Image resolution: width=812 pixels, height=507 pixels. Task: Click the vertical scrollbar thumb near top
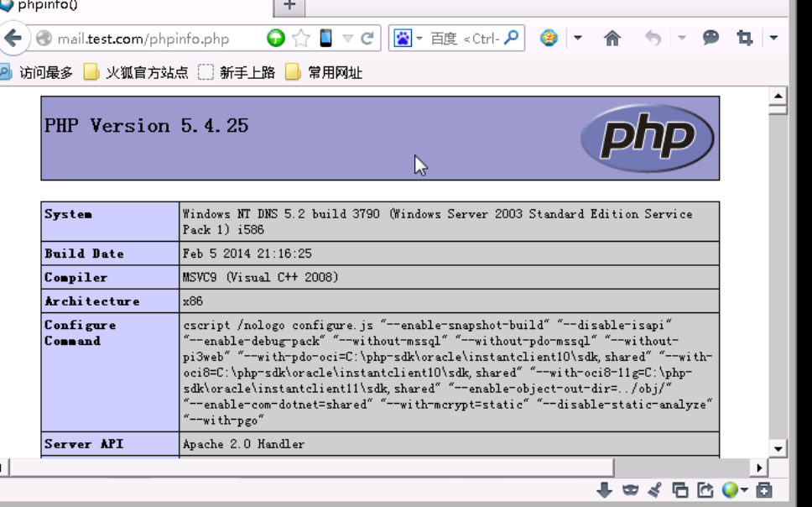pyautogui.click(x=778, y=109)
